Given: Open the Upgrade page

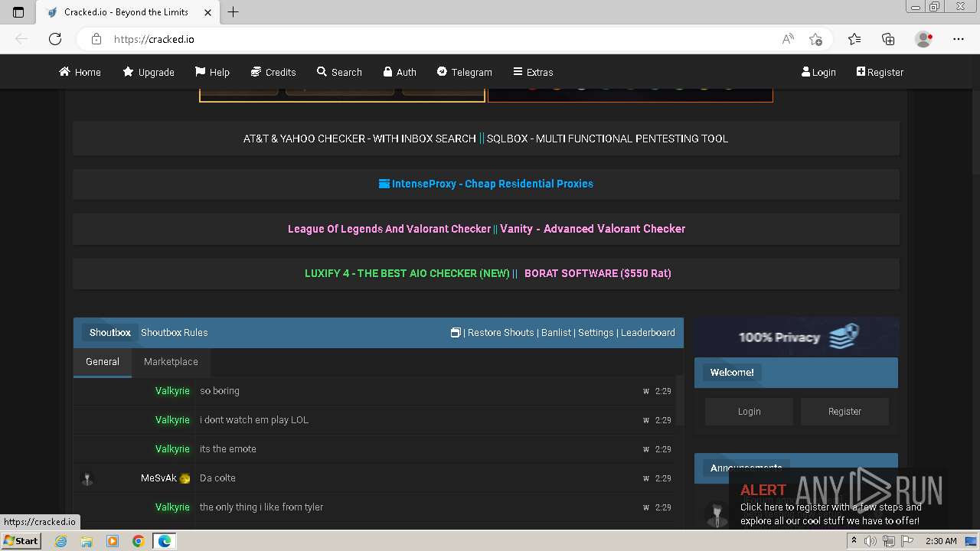Looking at the screenshot, I should [149, 72].
